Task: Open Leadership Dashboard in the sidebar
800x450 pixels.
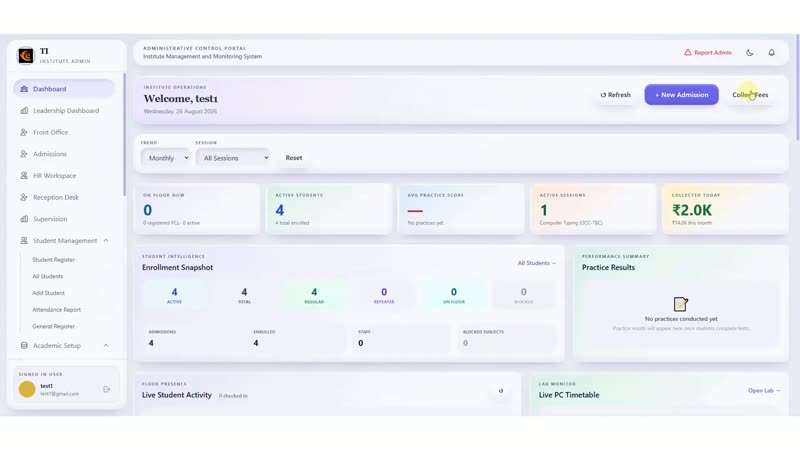Action: click(64, 111)
